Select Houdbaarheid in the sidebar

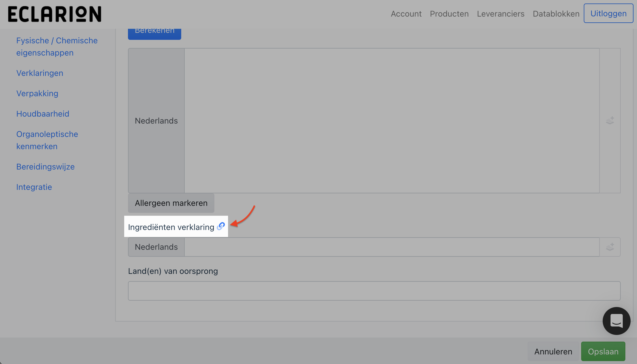point(43,114)
